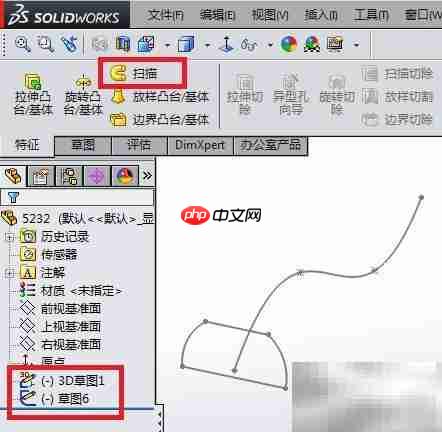Click the Zoom to Area magnifier icon
Image resolution: width=442 pixels, height=432 pixels.
click(45, 44)
